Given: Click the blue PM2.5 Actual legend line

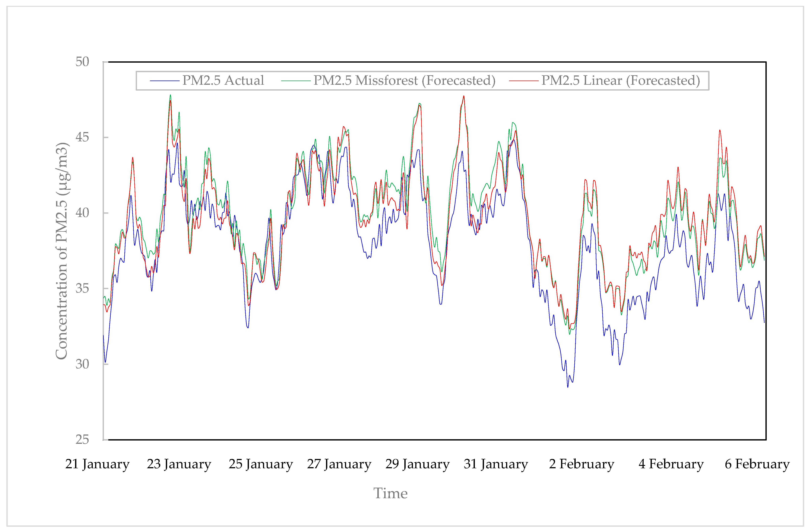Looking at the screenshot, I should pos(164,81).
